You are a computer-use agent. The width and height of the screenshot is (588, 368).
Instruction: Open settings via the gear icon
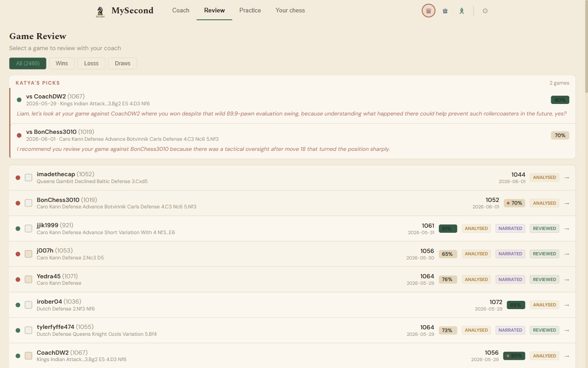point(485,11)
